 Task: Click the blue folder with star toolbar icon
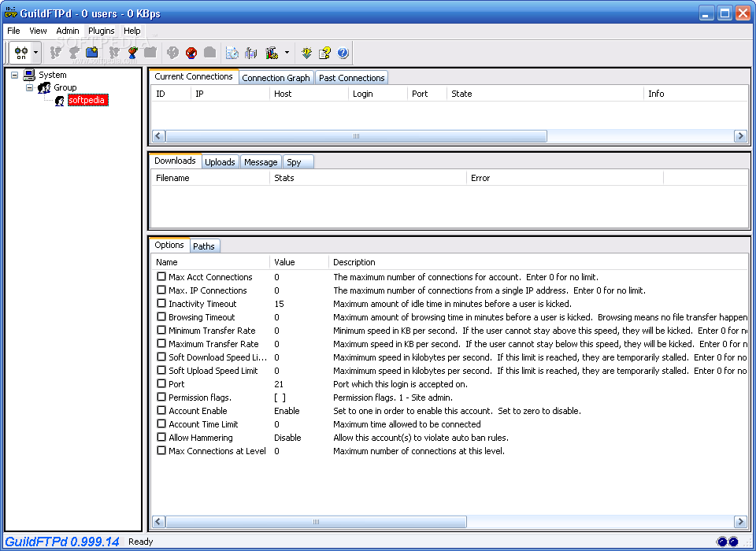(91, 53)
